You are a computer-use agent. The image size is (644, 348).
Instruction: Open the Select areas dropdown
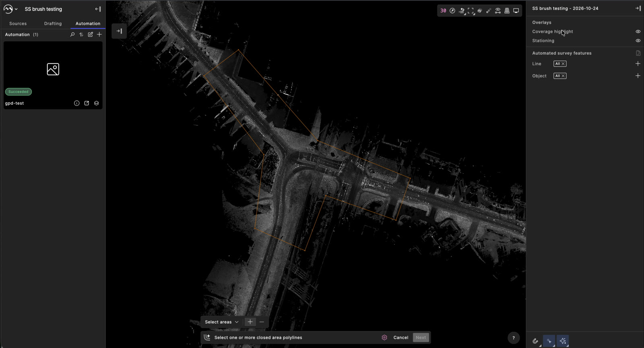click(222, 322)
